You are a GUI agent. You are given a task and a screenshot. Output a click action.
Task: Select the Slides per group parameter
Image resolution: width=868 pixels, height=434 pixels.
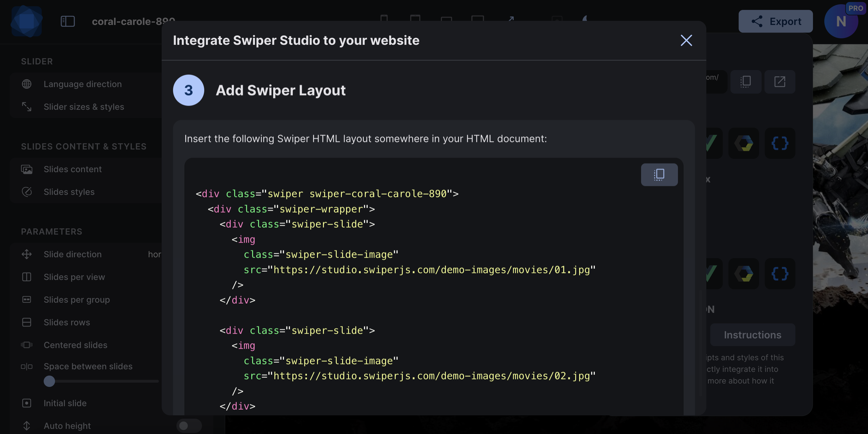point(86,299)
